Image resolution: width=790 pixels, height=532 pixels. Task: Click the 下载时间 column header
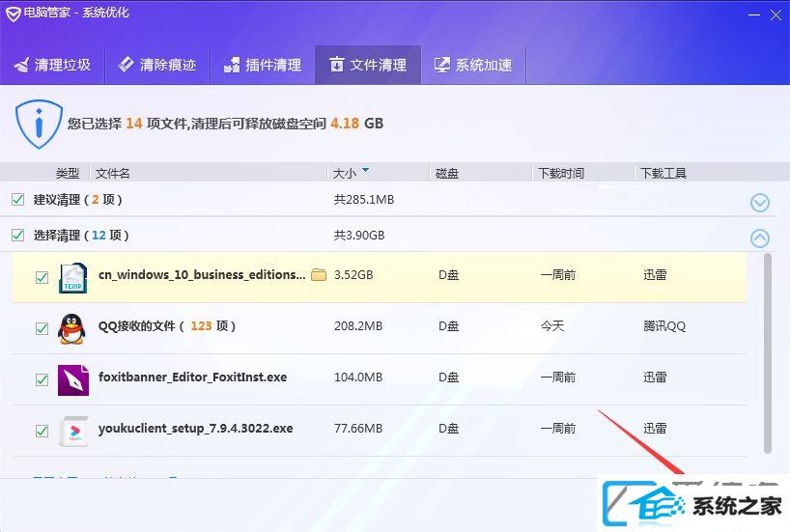click(561, 173)
